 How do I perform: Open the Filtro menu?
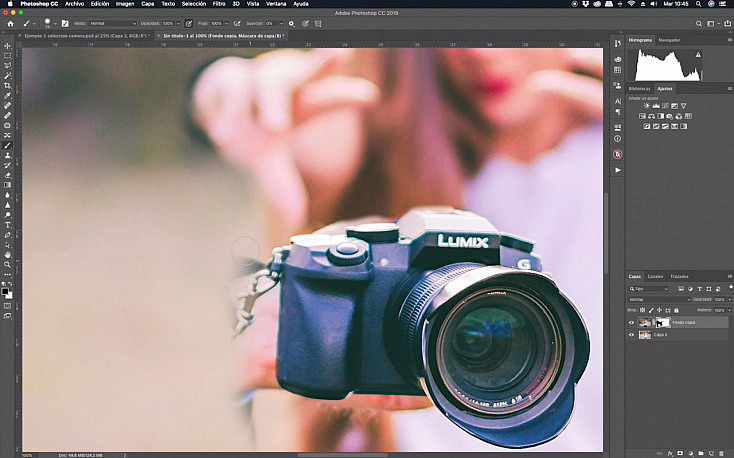pos(219,4)
